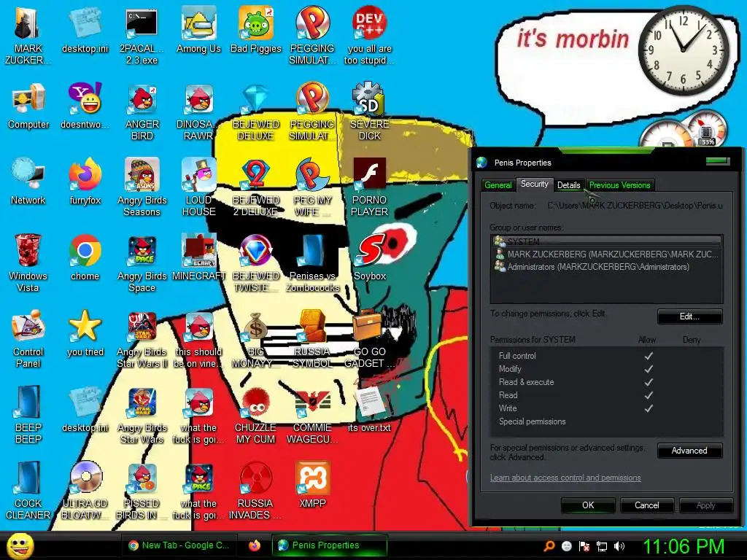Select the doesntwo... Yahoo messenger icon

point(85,106)
